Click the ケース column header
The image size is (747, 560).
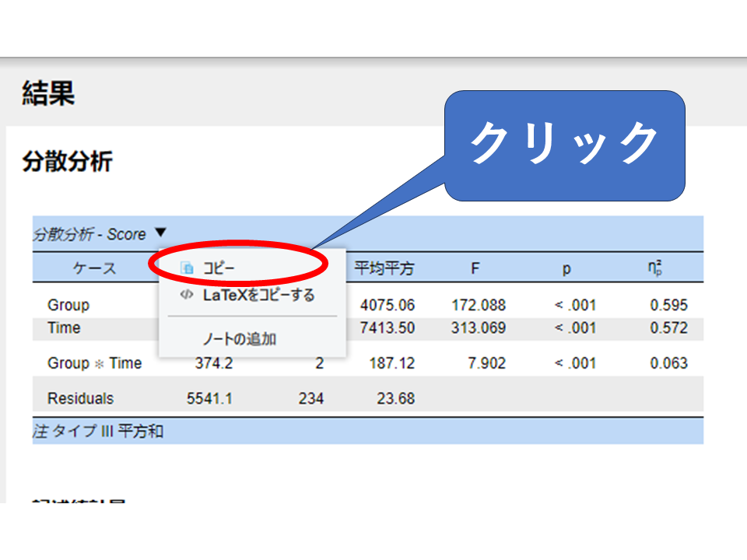[94, 268]
